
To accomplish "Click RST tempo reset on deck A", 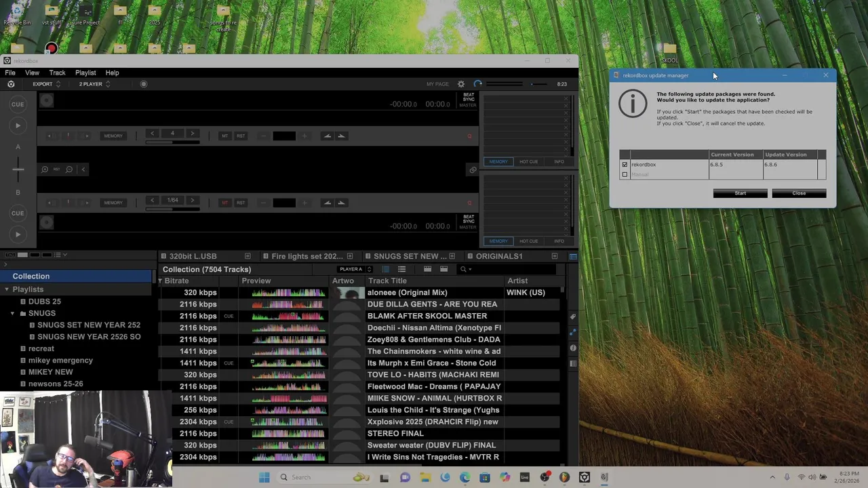I will pyautogui.click(x=241, y=136).
